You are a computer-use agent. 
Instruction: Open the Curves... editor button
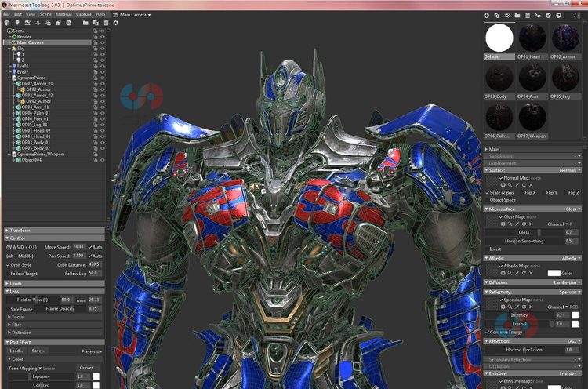(x=88, y=368)
